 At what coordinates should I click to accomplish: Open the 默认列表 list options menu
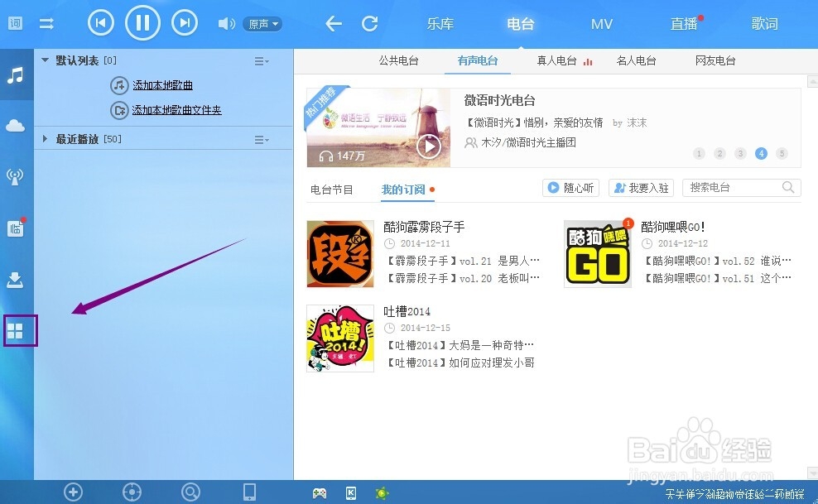[262, 61]
